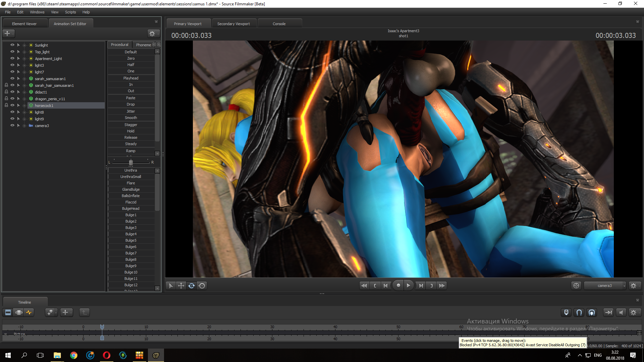Image resolution: width=644 pixels, height=362 pixels.
Task: Open the camera3 dropdown under the viewport
Action: tap(605, 286)
